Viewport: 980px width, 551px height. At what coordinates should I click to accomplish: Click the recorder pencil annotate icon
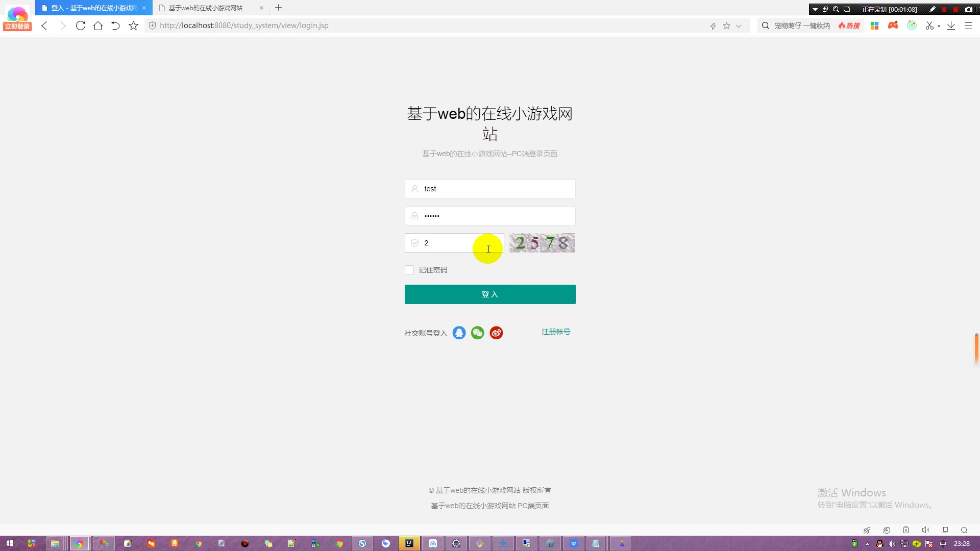tap(933, 9)
